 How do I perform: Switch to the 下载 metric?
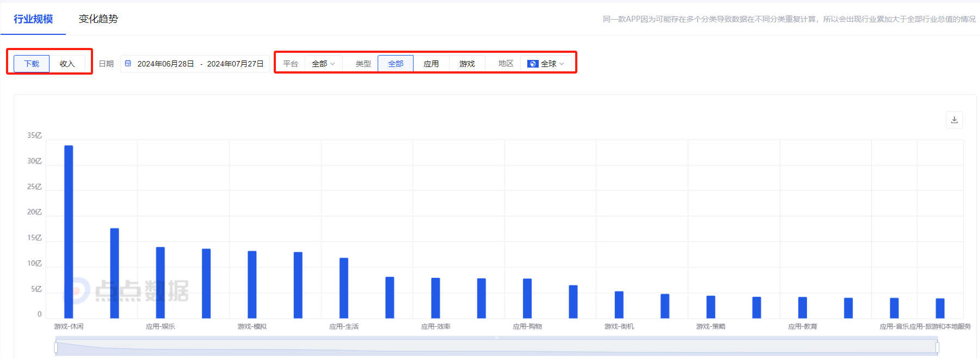(32, 64)
